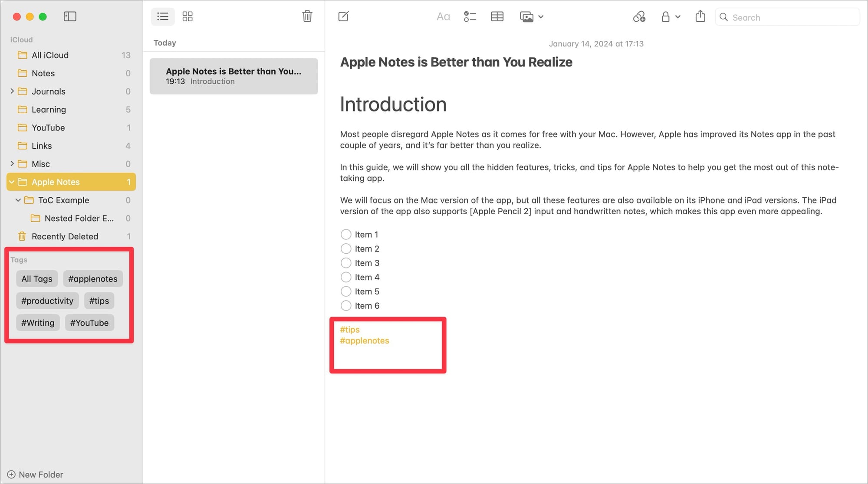Click New Folder button

36,474
